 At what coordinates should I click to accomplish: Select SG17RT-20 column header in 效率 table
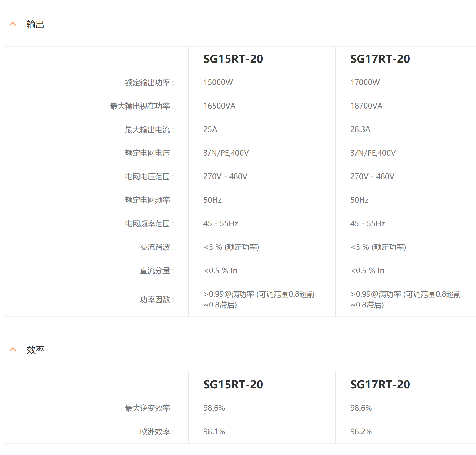click(x=380, y=385)
